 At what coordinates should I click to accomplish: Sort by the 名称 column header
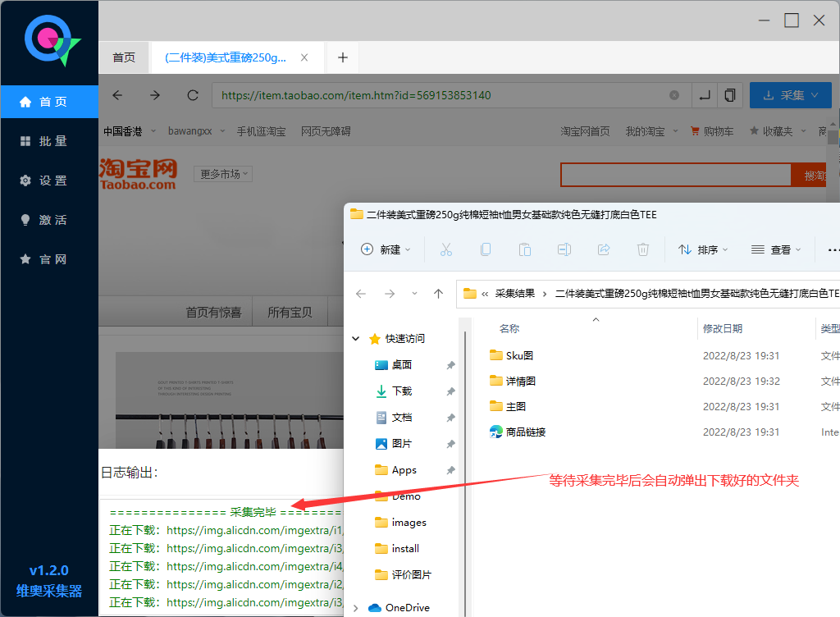[x=509, y=328]
